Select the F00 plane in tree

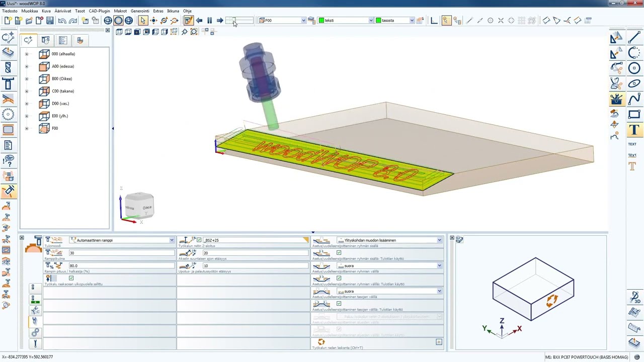pos(55,128)
